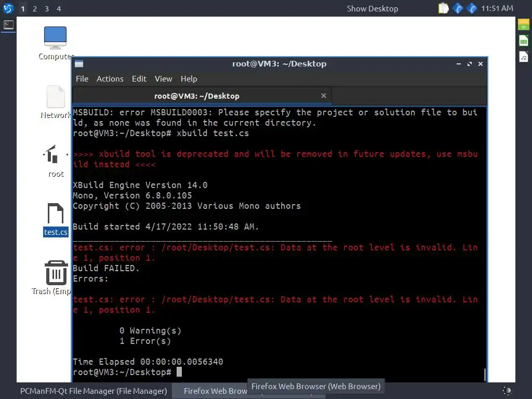Viewport: 532px width, 399px height.
Task: Close the terminal window
Action: coord(481,64)
